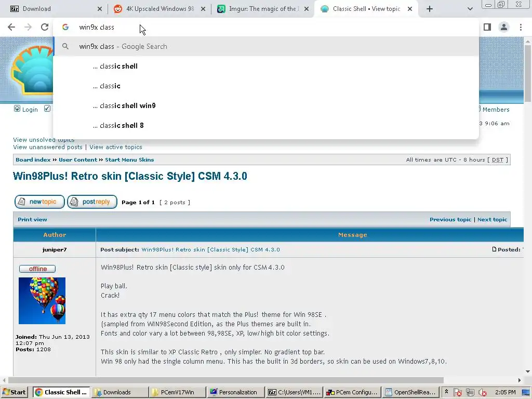Click the horizontal scrollbar thumb
532x399 pixels.
tap(225, 380)
